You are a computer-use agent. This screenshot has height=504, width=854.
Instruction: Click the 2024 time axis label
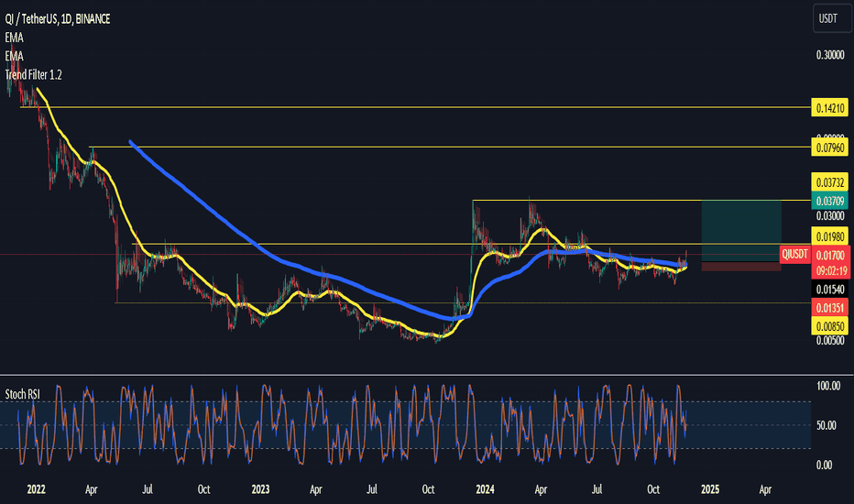point(485,489)
